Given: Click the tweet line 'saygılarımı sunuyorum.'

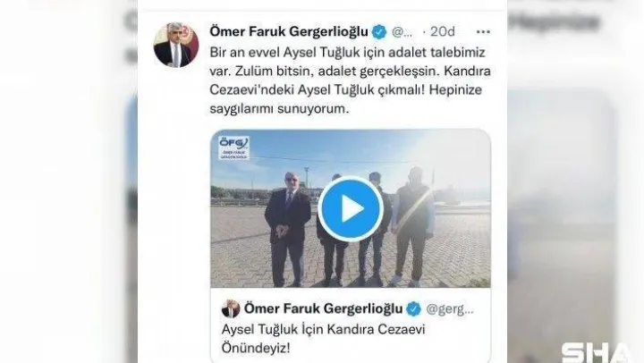Looking at the screenshot, I should [x=279, y=109].
